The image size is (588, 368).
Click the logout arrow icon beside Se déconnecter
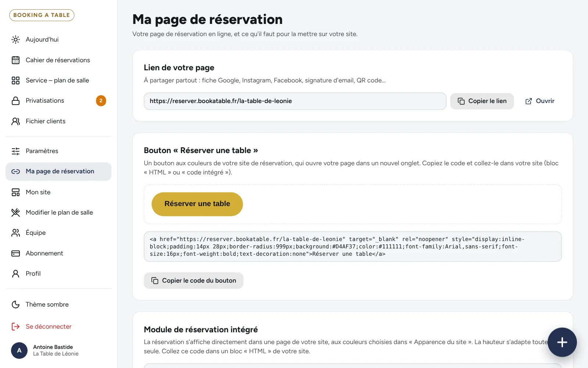coord(15,326)
